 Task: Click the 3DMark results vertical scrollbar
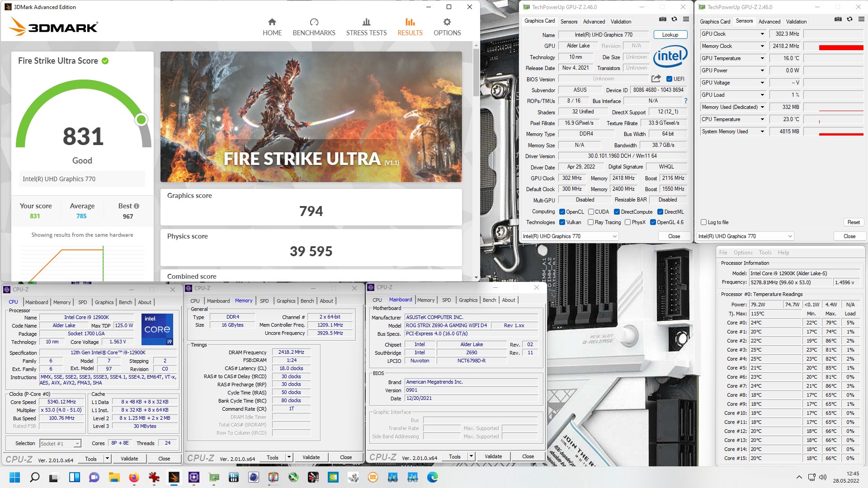coord(476,72)
